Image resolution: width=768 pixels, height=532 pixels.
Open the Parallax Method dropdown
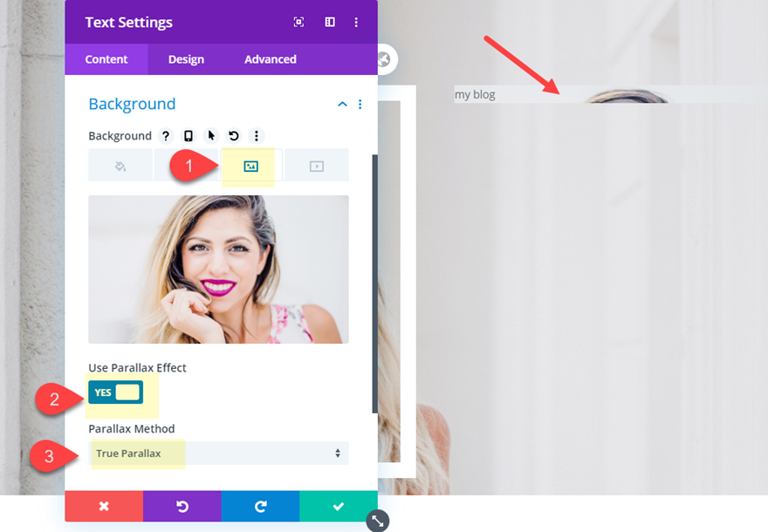tap(218, 454)
